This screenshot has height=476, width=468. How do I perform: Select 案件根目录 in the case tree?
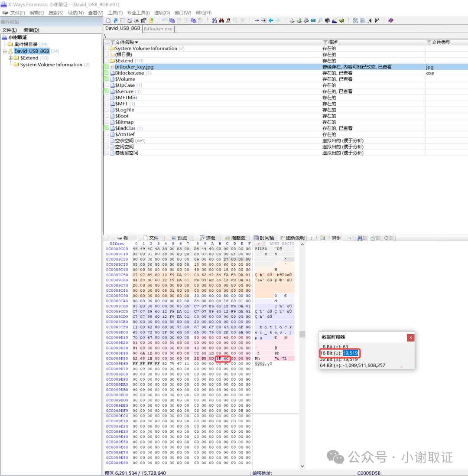[x=26, y=44]
